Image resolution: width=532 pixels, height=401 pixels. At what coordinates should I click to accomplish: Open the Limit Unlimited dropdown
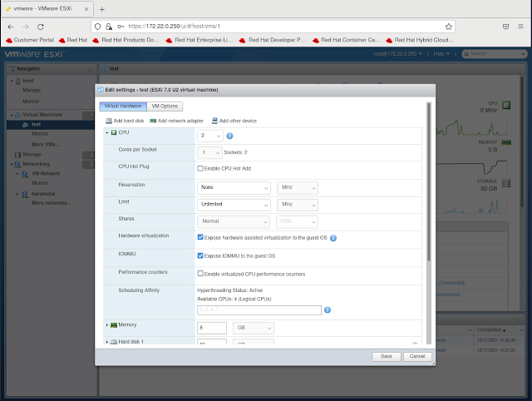234,205
